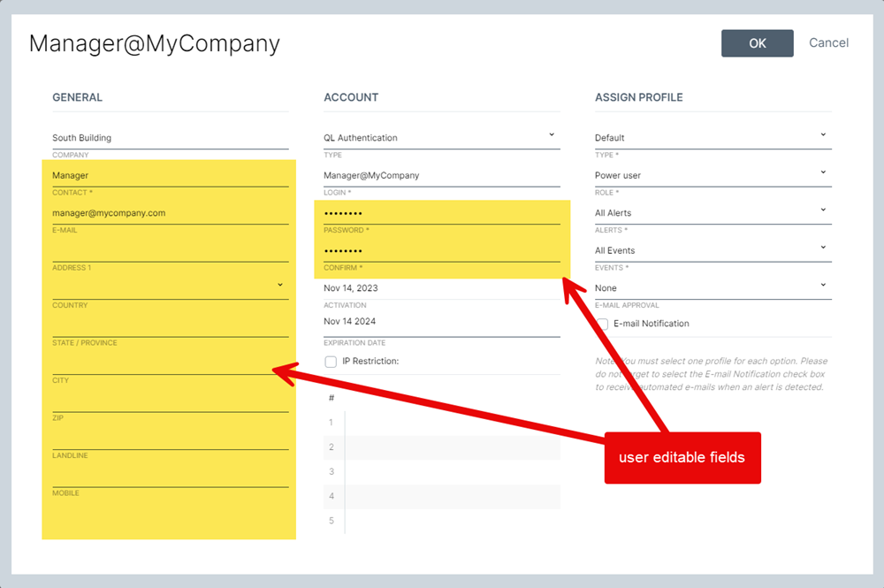The height and width of the screenshot is (588, 884).
Task: Focus the Address 1 input field
Action: tap(171, 251)
